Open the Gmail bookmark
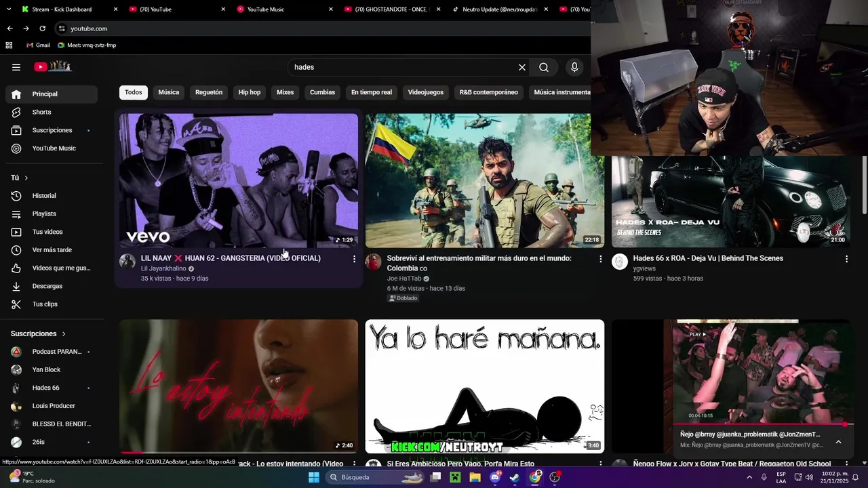Screen dimensions: 868x488 [x=38, y=45]
